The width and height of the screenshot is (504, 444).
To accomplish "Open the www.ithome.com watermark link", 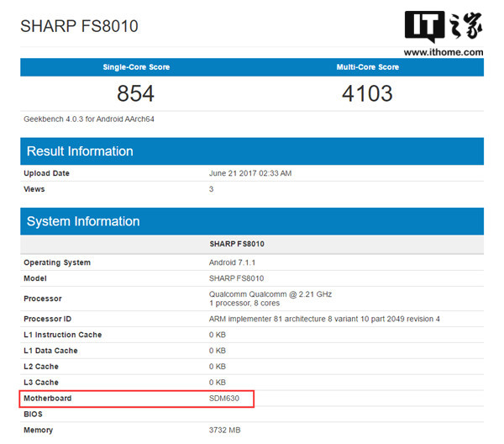I will (x=443, y=51).
